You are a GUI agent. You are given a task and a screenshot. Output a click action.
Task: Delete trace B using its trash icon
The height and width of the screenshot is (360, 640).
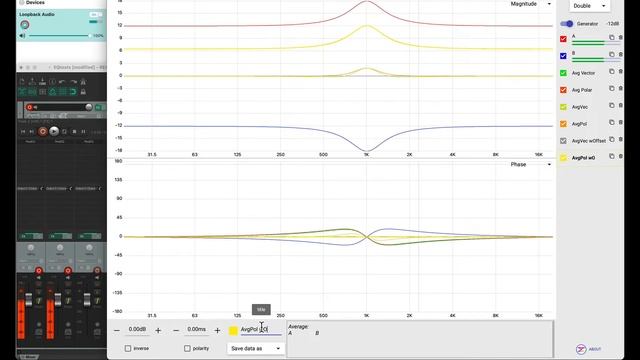click(621, 54)
